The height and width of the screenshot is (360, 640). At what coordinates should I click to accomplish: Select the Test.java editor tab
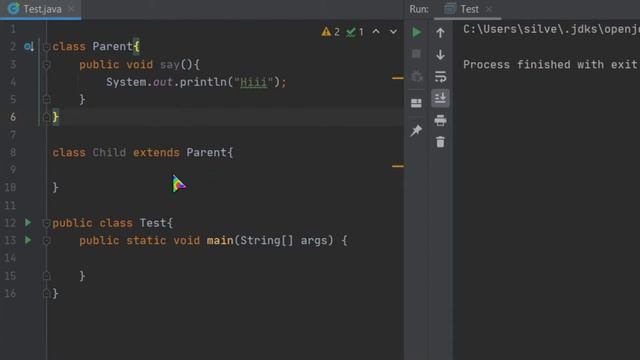click(41, 9)
